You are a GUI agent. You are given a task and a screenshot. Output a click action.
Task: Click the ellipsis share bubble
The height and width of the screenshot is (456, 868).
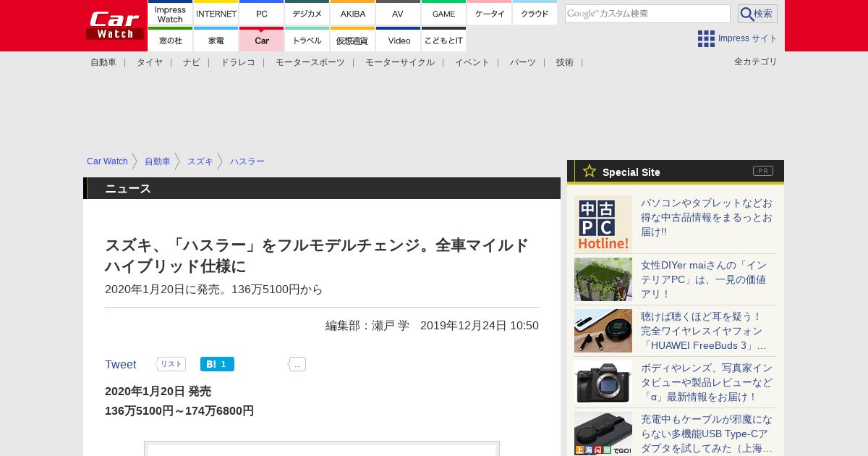(x=297, y=364)
